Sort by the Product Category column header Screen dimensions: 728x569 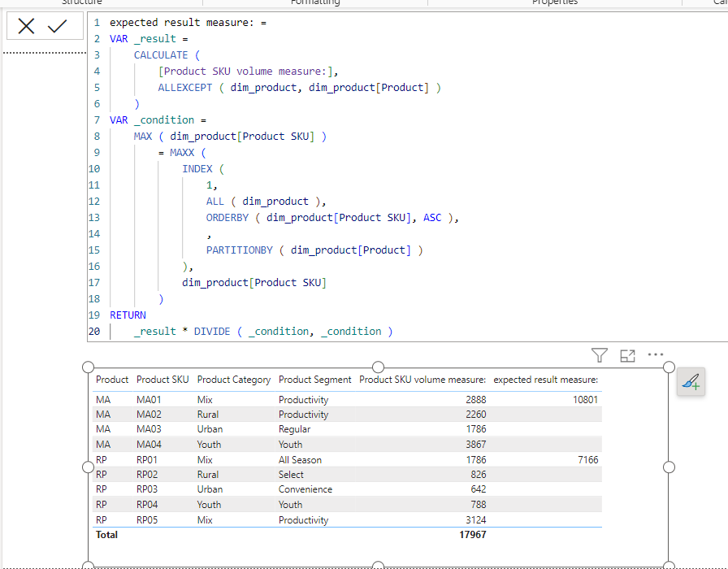233,380
